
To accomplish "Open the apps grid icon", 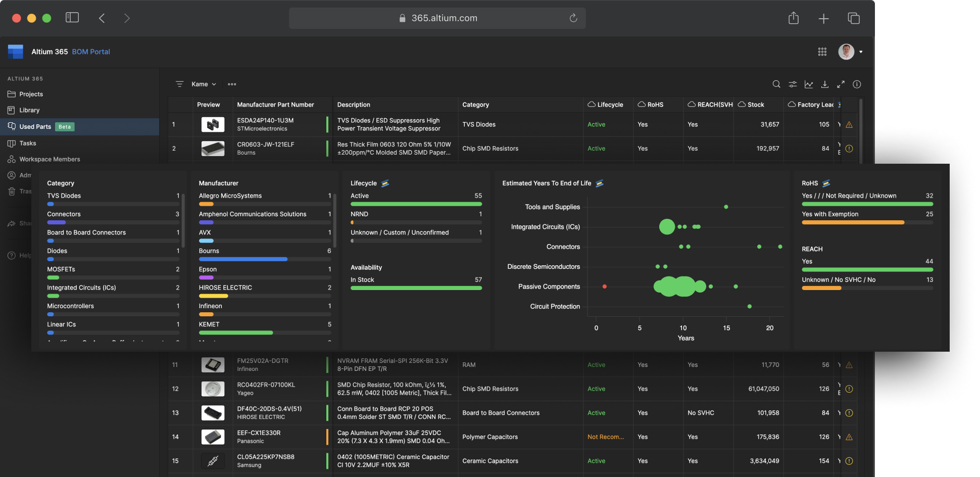I will 822,52.
